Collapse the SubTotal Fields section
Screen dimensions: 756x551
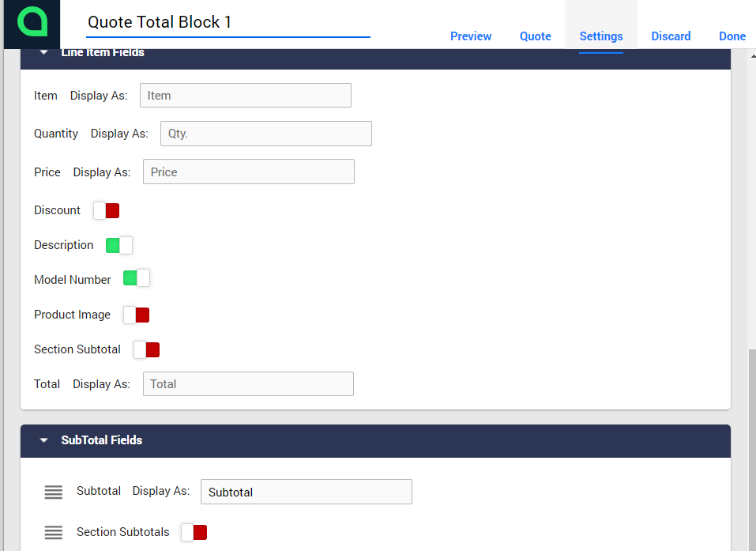pyautogui.click(x=44, y=440)
